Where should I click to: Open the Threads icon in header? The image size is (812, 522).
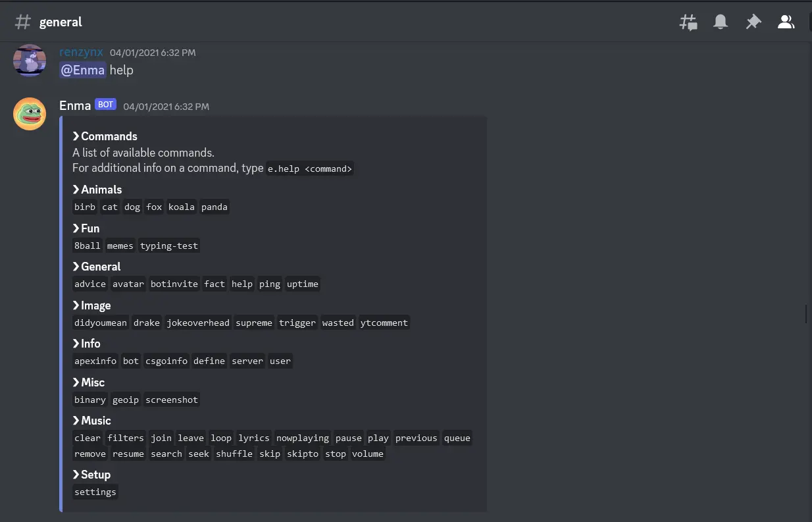coord(688,22)
